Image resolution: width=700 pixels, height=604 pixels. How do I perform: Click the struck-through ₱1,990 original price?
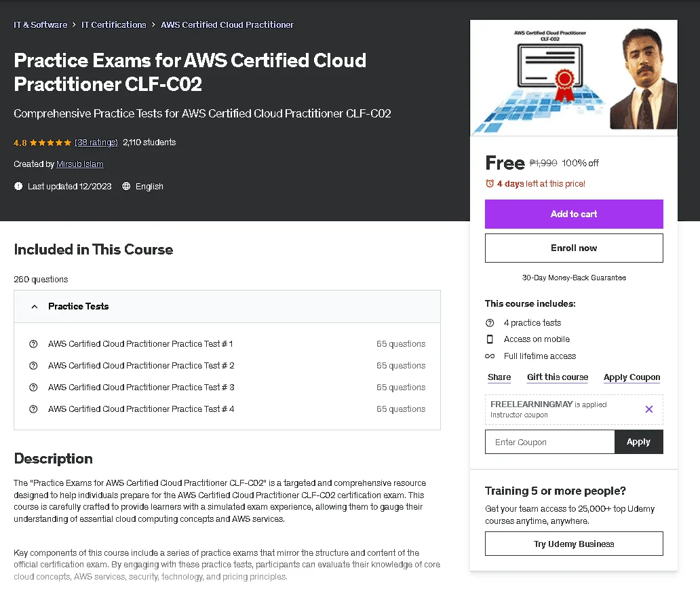coord(543,163)
